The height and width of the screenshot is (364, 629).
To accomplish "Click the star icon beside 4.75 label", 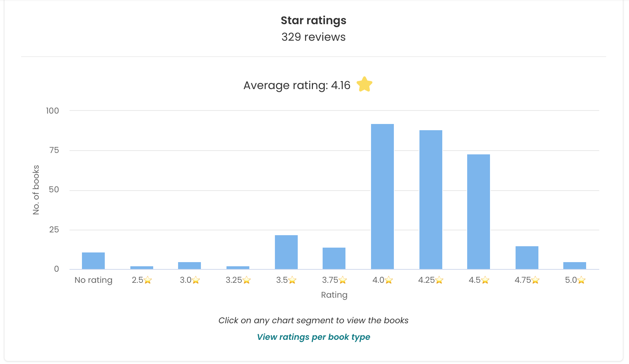I will point(535,280).
